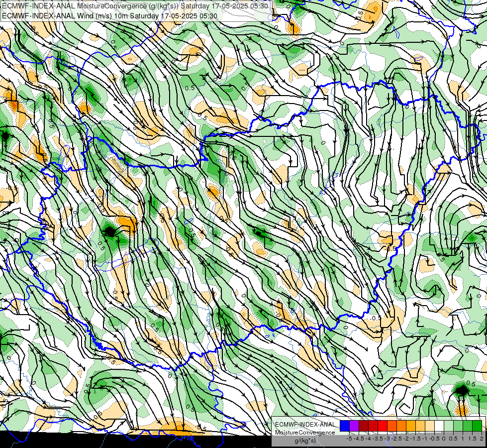Select the light orange swatch between -1.5 and -1
This screenshot has width=487, height=448.
point(420,426)
